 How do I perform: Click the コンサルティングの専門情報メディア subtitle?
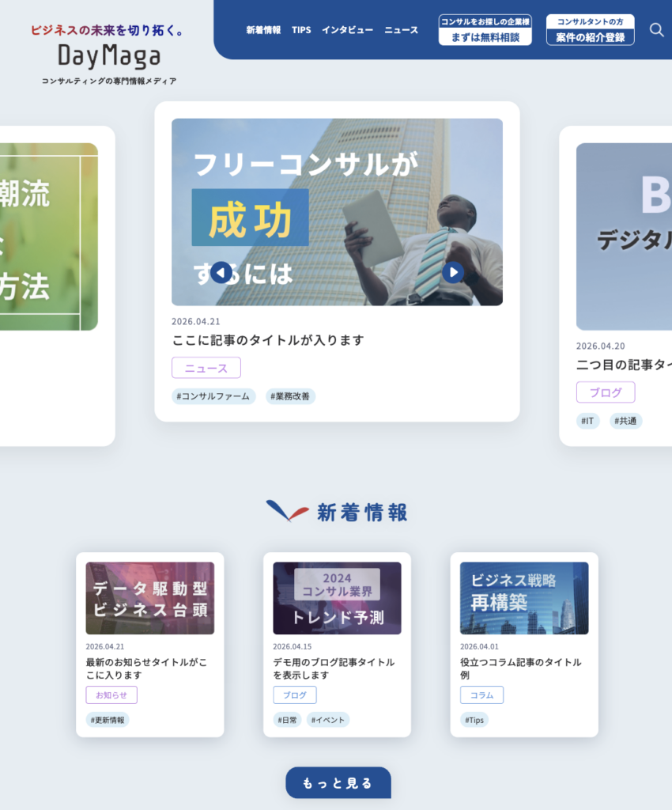click(x=109, y=81)
